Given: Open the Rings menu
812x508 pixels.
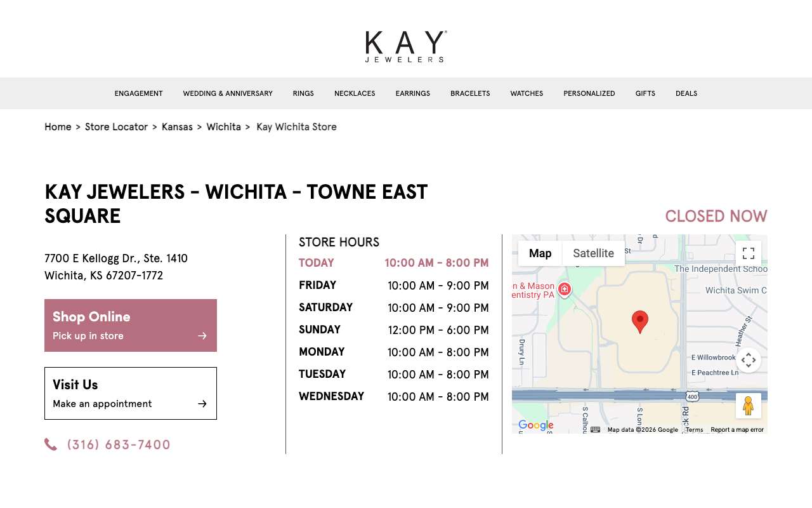Looking at the screenshot, I should 303,93.
